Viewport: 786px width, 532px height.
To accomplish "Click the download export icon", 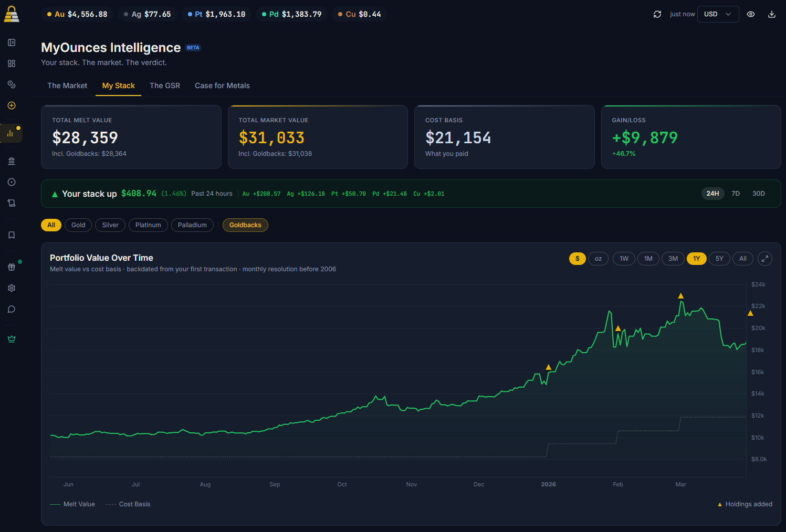I will tap(772, 14).
